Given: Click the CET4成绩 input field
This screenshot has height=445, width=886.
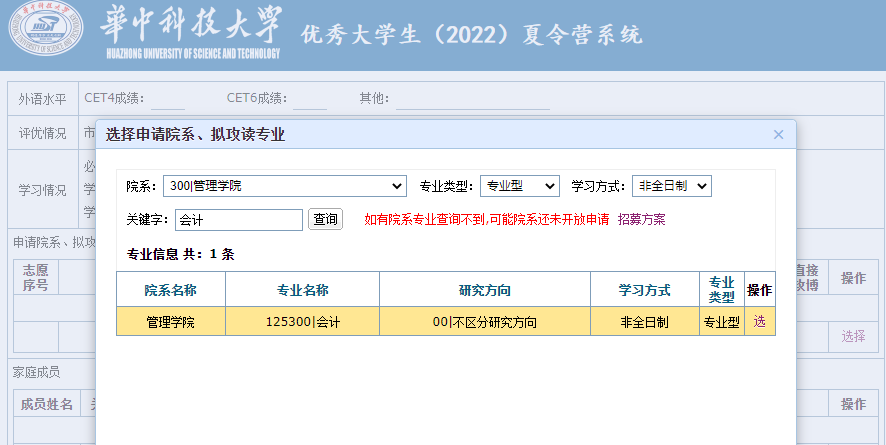Looking at the screenshot, I should (168, 99).
